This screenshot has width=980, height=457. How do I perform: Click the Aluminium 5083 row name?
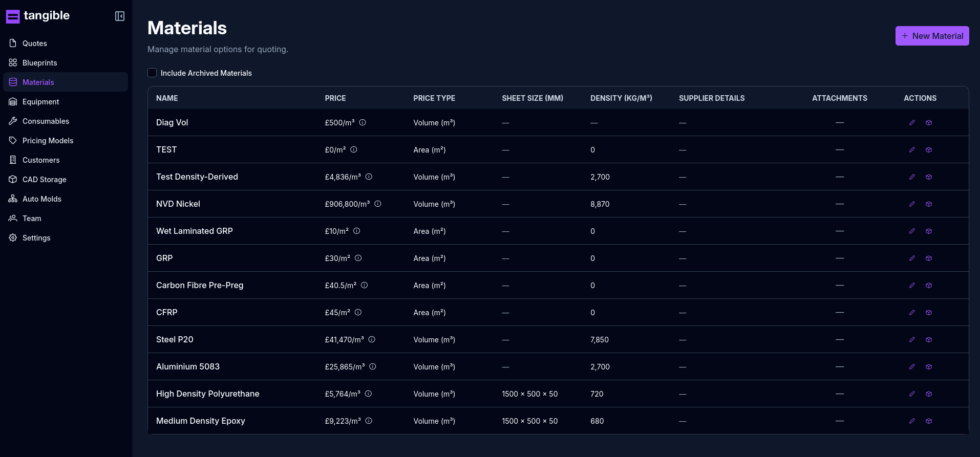[x=188, y=366]
